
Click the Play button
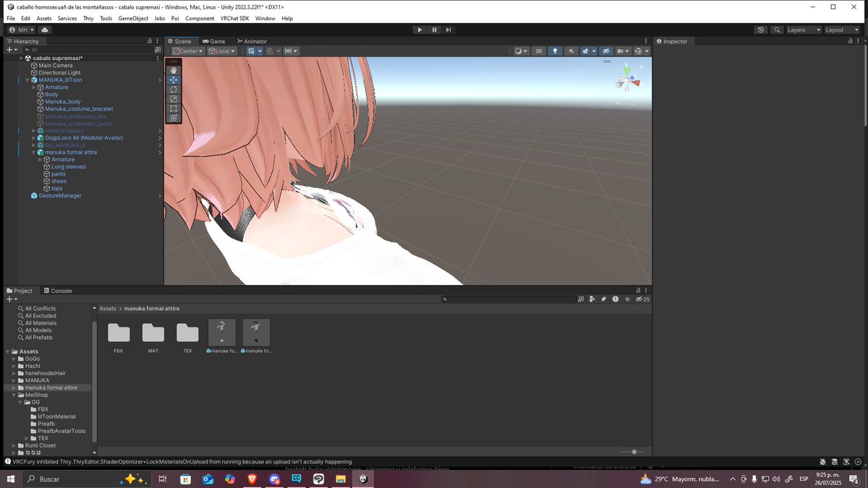click(x=420, y=30)
